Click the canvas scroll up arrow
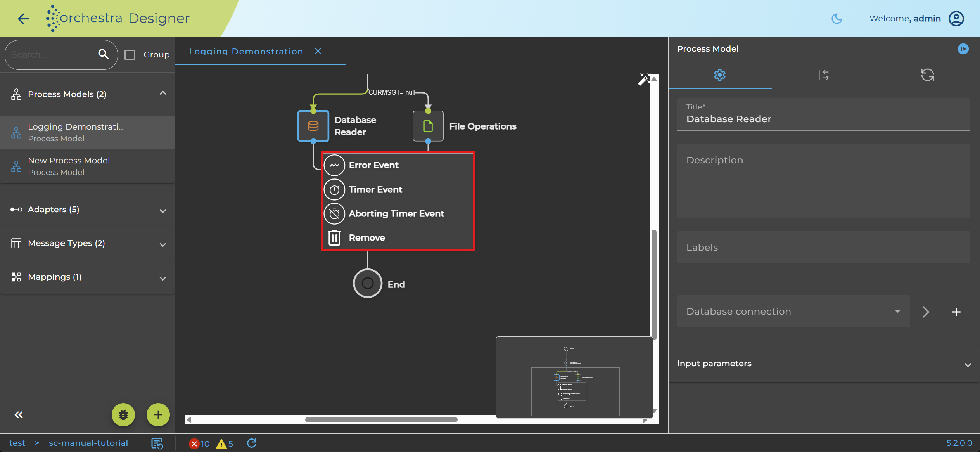This screenshot has height=452, width=980. [x=654, y=79]
